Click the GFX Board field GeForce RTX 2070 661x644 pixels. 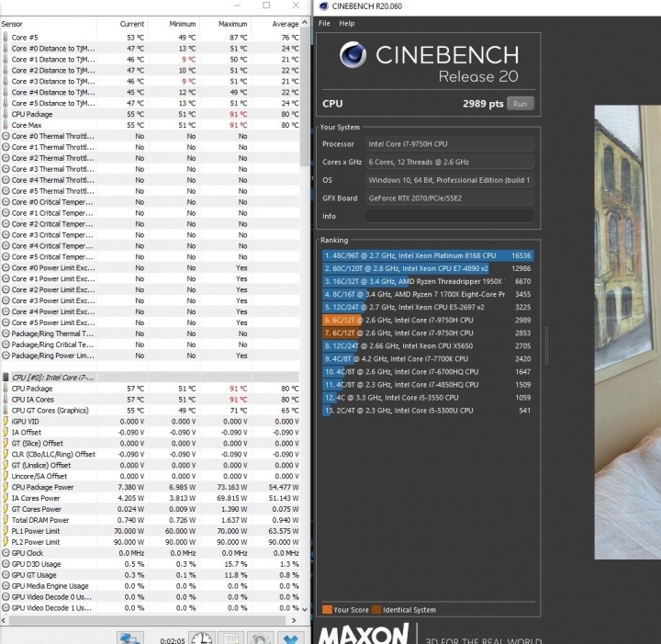pos(449,198)
